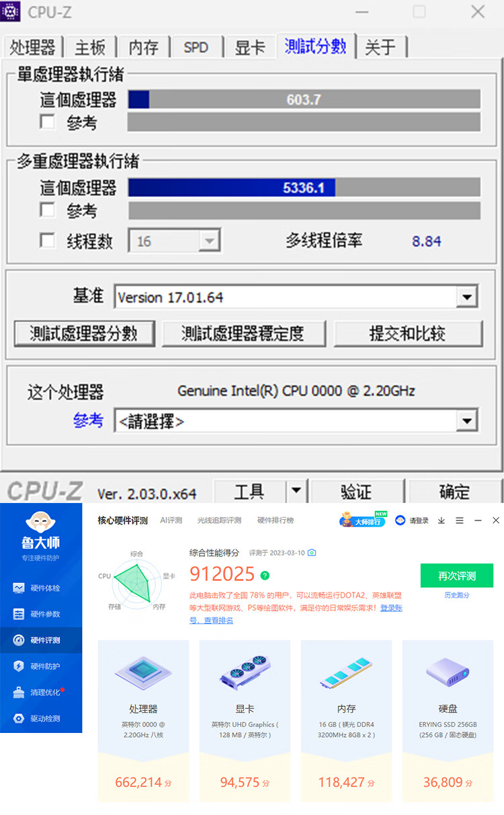504x815 pixels.
Task: Open 硬件体检 in Ludashi sidebar
Action: pyautogui.click(x=40, y=588)
